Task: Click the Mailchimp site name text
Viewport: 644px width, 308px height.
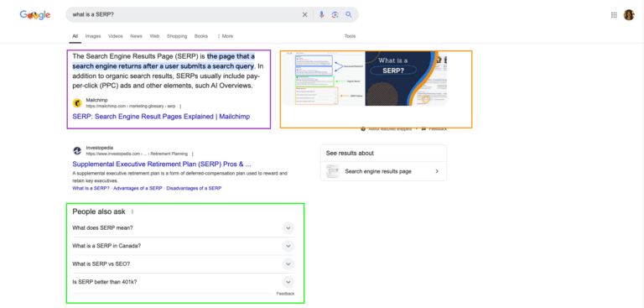Action: coord(96,100)
